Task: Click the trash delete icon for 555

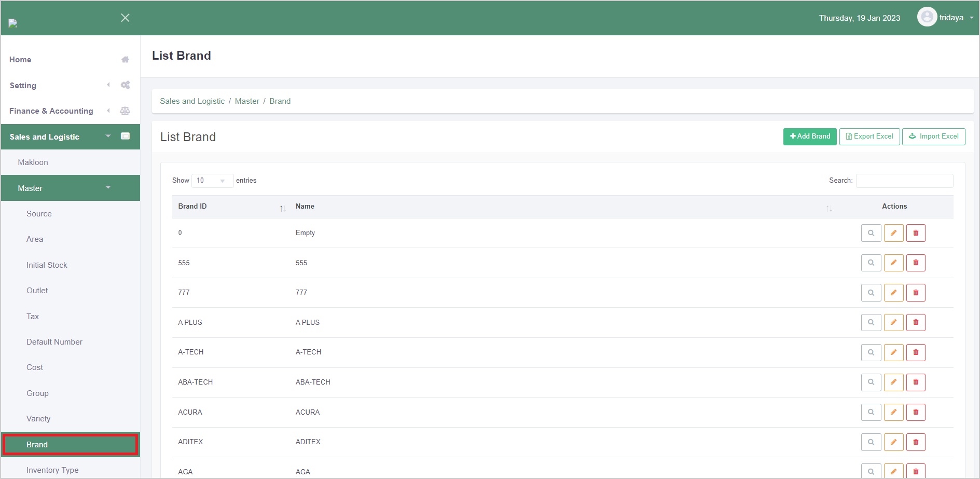Action: (916, 263)
